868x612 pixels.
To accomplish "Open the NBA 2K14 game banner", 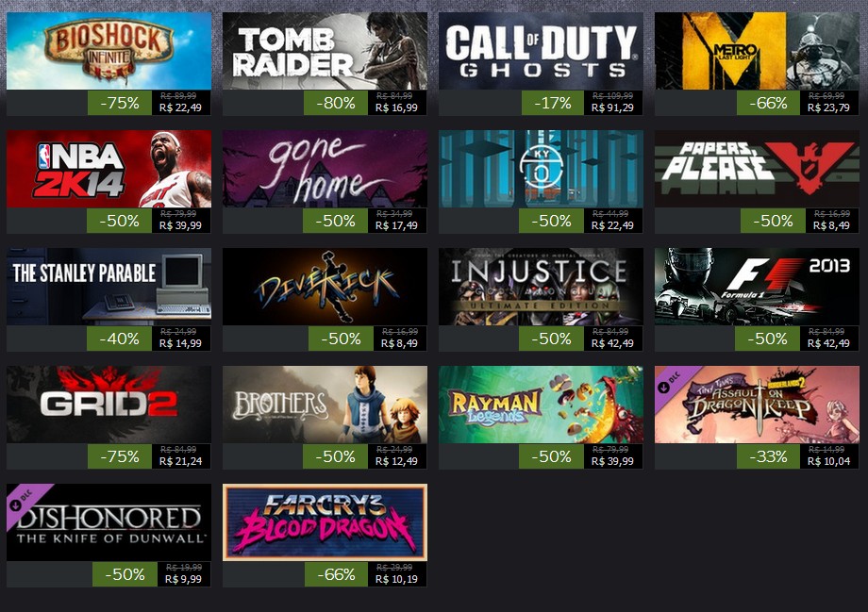I will pyautogui.click(x=109, y=169).
